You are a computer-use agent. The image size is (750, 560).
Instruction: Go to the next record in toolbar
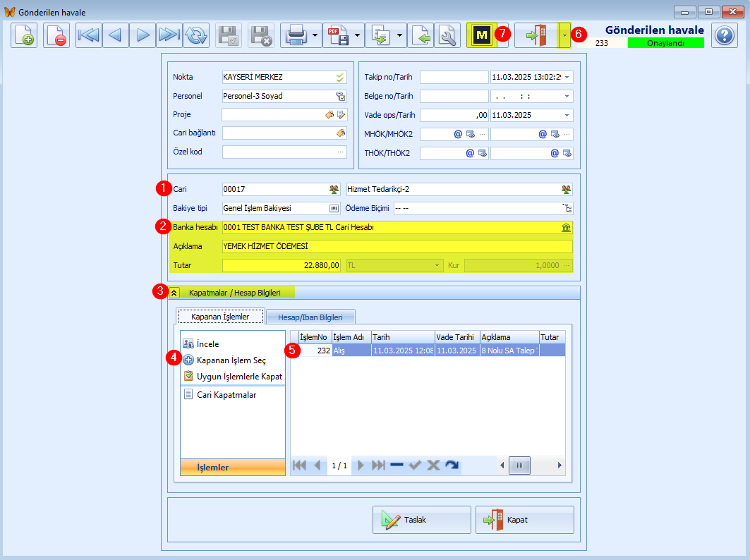pos(143,35)
